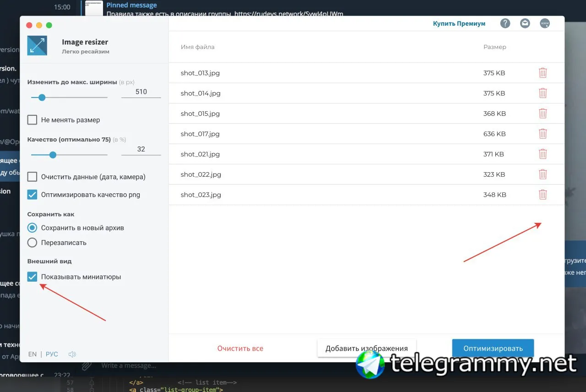Click 'Write a message...' field in Telegram
The image size is (586, 392).
click(x=129, y=365)
